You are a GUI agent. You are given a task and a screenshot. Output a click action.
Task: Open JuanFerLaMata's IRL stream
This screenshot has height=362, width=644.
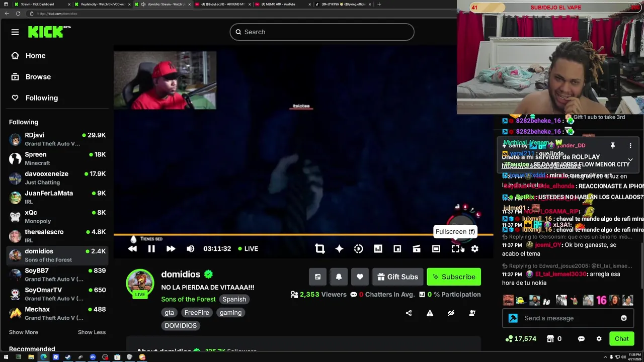tap(57, 198)
